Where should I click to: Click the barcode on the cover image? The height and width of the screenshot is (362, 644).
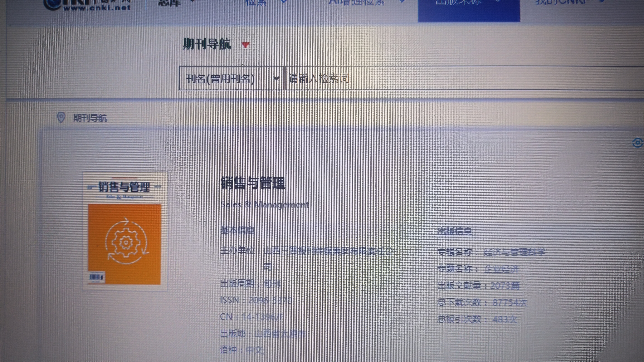(x=96, y=277)
